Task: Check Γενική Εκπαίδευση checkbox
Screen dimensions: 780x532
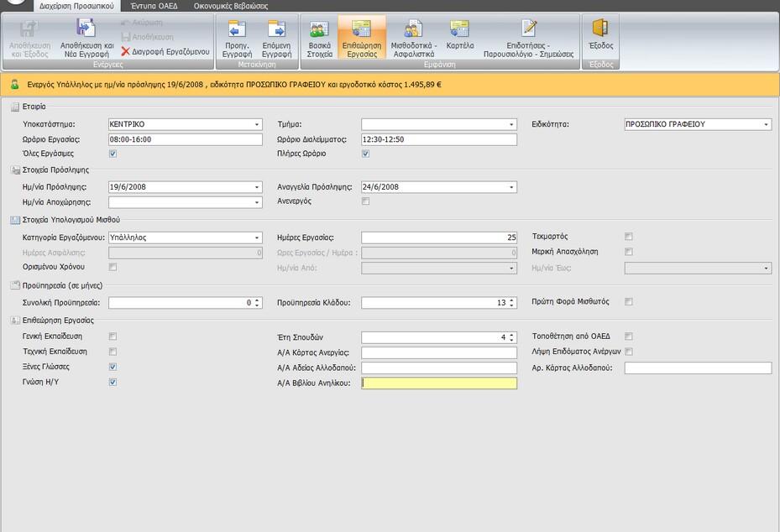Action: click(x=113, y=336)
